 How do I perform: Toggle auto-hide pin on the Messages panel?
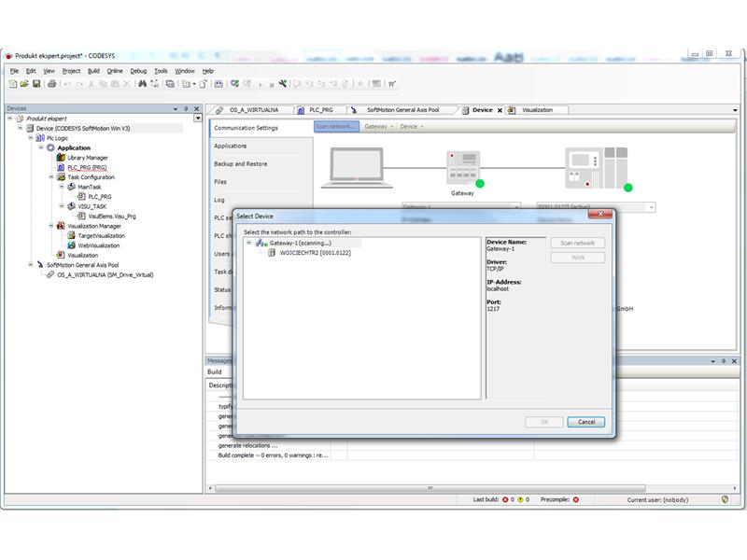coord(723,361)
